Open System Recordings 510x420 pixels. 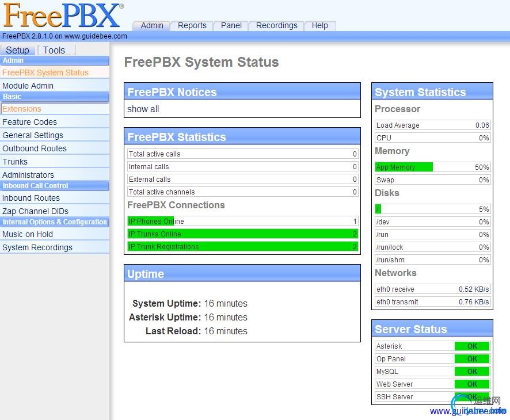[x=55, y=247]
